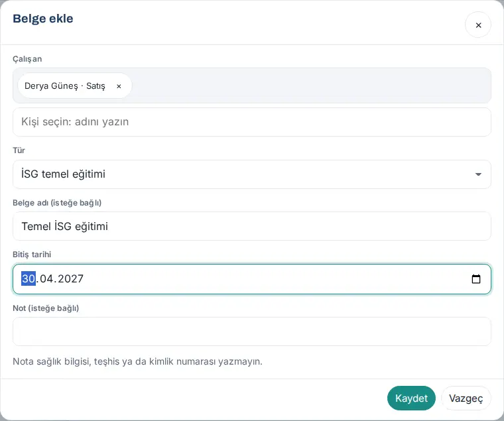Select the day portion of Bitiş tarihi
Image resolution: width=504 pixels, height=421 pixels.
click(29, 278)
